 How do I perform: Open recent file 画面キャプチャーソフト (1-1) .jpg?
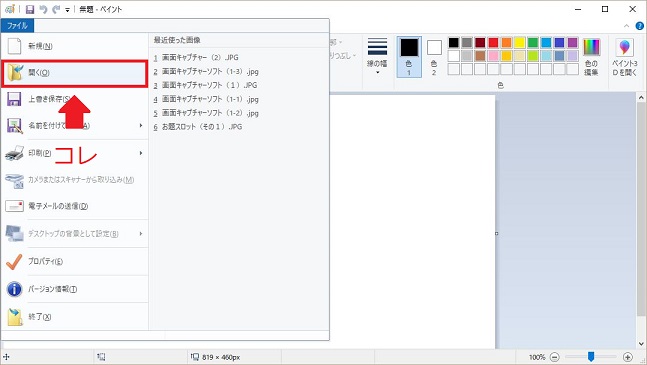(x=206, y=99)
